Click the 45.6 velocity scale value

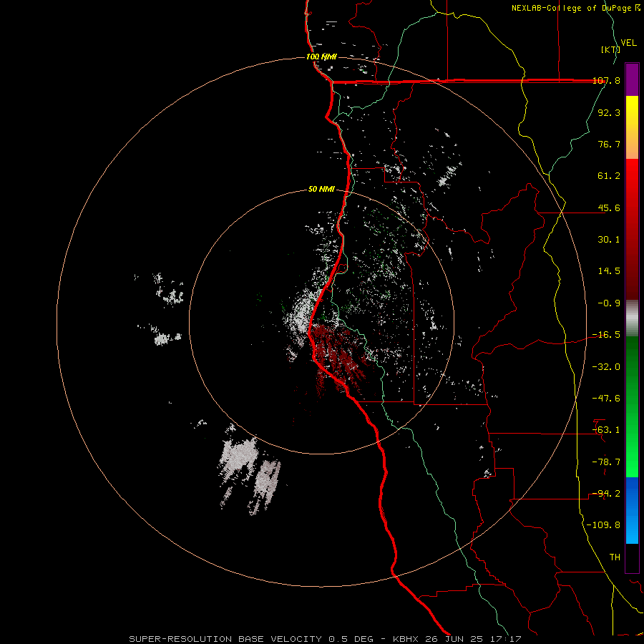[609, 208]
